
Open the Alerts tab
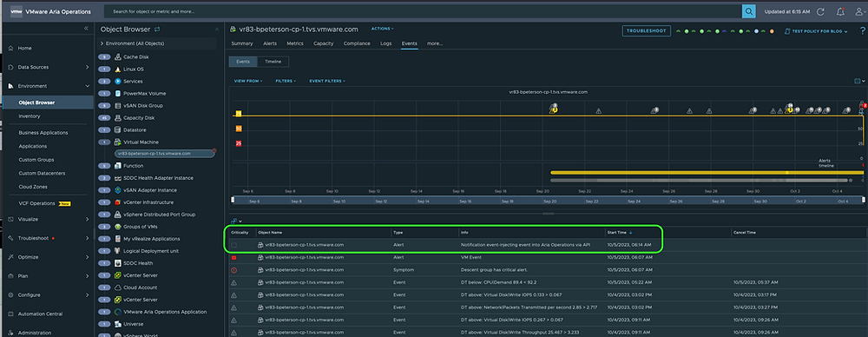270,43
